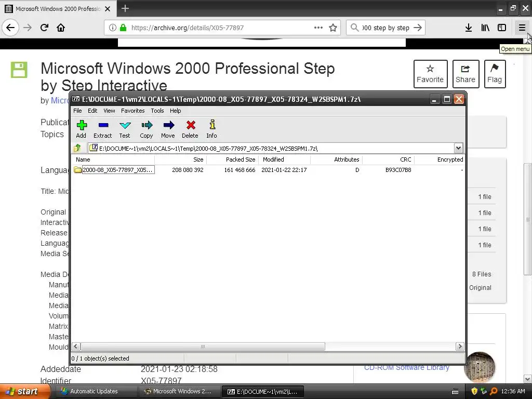
Task: Sort by the Size column header
Action: click(180, 159)
